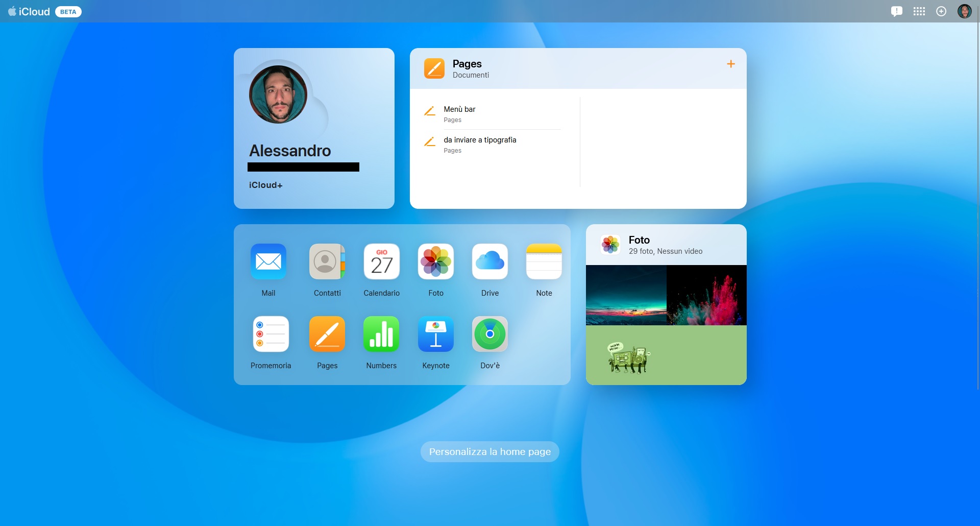Launch the Promemoria app
This screenshot has width=980, height=526.
271,334
